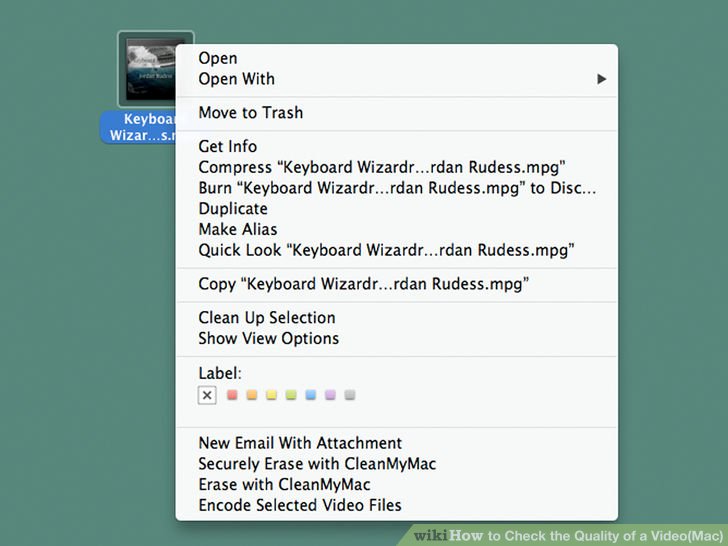Viewport: 728px width, 546px height.
Task: Quick Look the Keyboard Wizardry video
Action: coord(397,250)
